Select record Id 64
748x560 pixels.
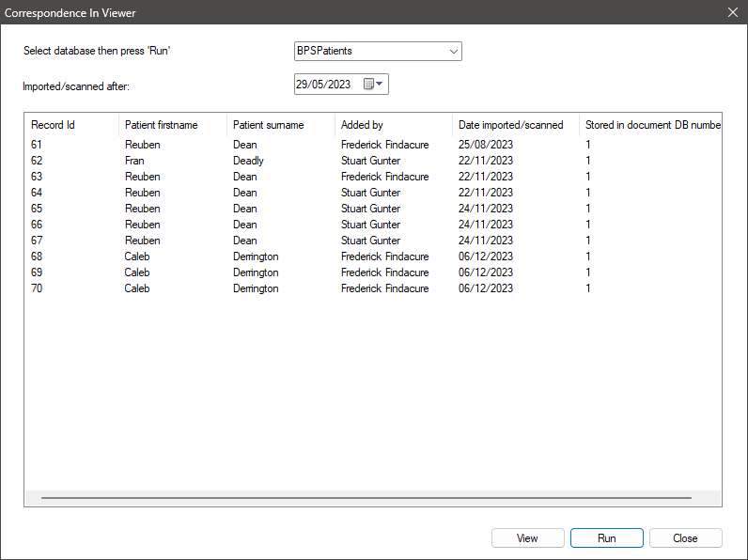pyautogui.click(x=37, y=193)
